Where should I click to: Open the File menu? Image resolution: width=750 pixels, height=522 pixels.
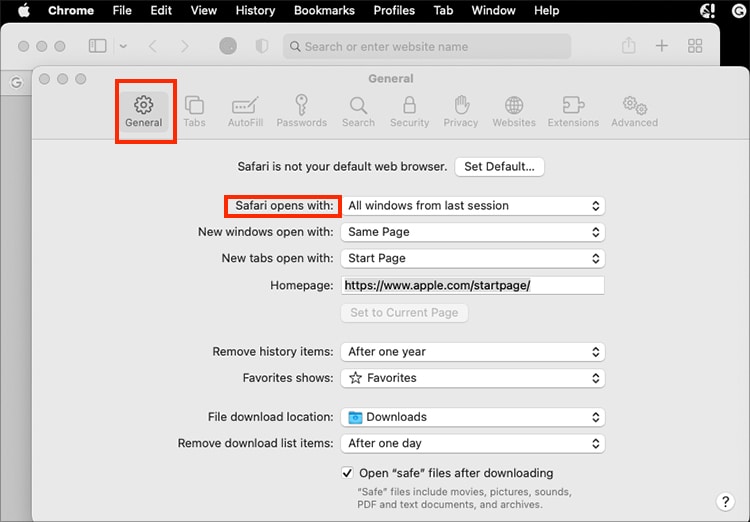(x=122, y=11)
